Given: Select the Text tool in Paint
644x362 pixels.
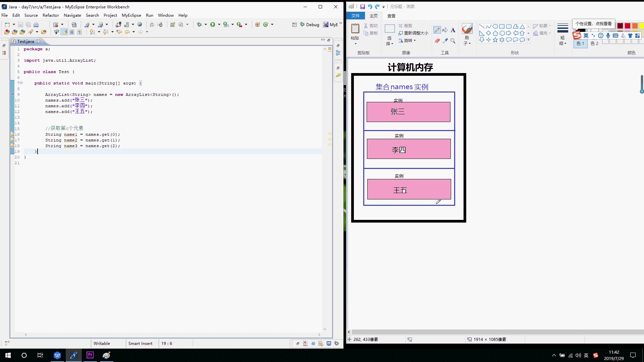Looking at the screenshot, I should 453,30.
